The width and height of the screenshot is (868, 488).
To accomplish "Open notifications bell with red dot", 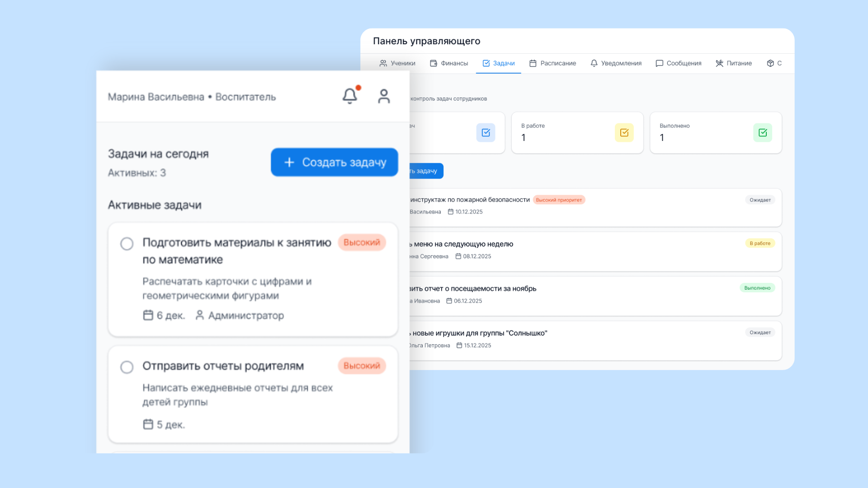I will click(x=350, y=96).
